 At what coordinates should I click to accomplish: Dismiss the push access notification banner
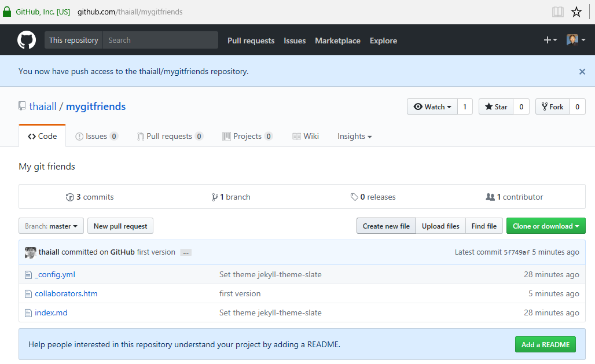582,72
